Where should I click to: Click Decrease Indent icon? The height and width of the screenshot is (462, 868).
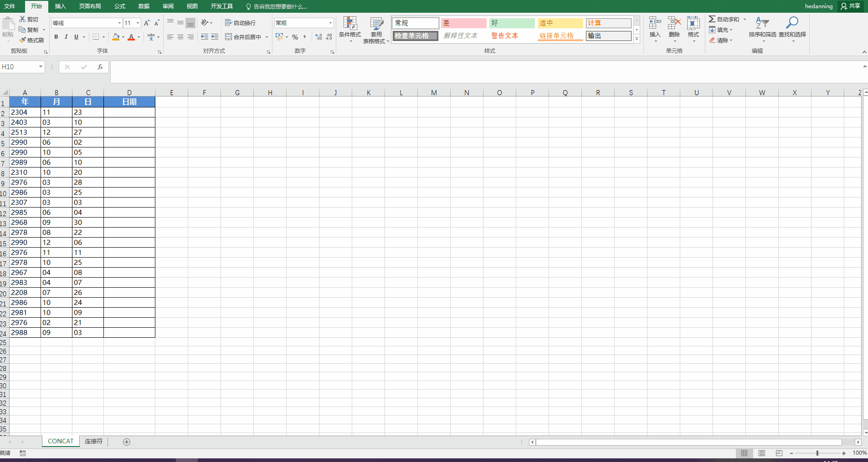(x=205, y=37)
